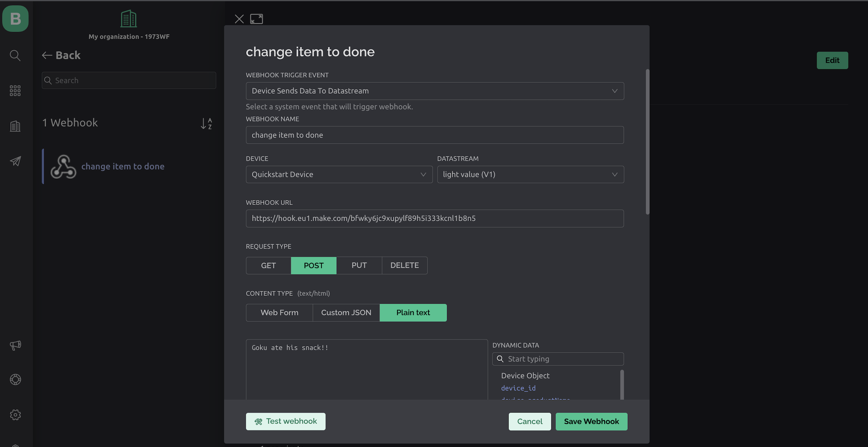Choose Plain text content type
868x447 pixels.
413,313
